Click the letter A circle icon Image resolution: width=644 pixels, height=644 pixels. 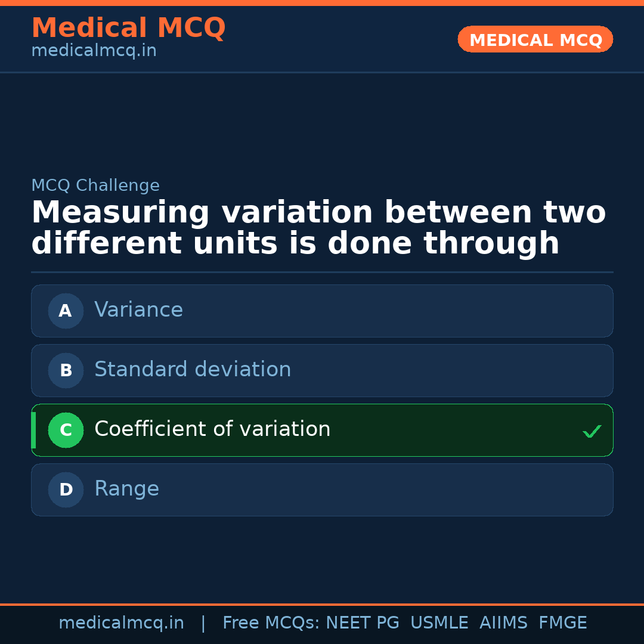[x=66, y=311]
